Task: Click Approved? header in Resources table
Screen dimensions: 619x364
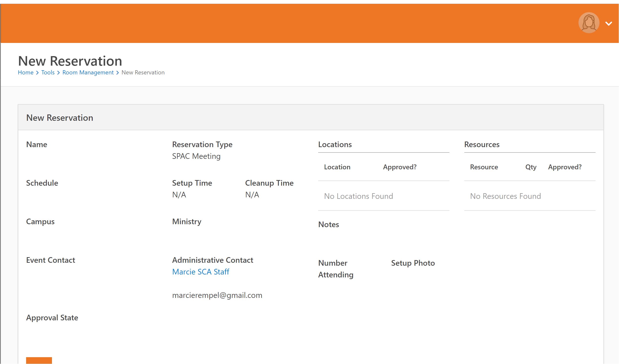Action: 565,167
